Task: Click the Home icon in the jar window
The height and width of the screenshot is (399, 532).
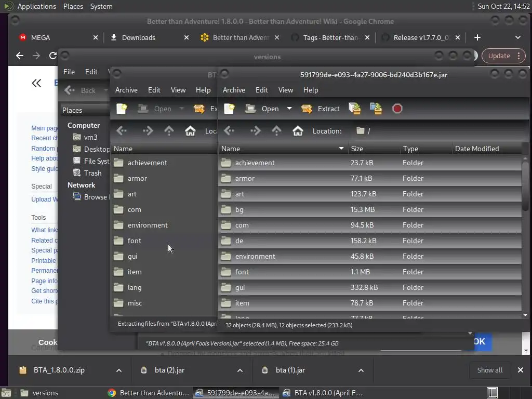Action: (x=298, y=130)
